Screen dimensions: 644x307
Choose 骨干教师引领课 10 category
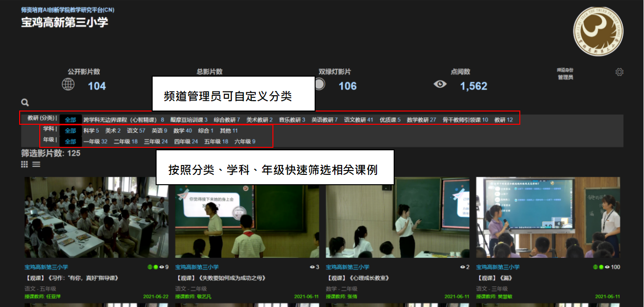point(465,119)
